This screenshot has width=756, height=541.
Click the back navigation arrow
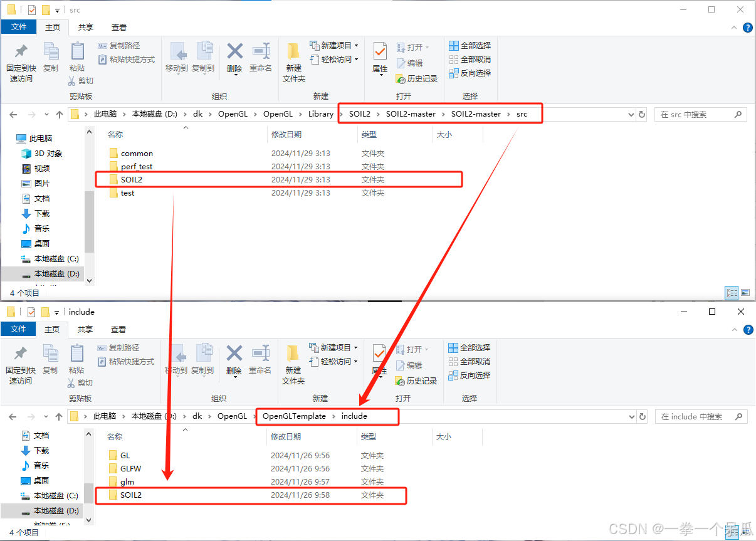tap(13, 114)
